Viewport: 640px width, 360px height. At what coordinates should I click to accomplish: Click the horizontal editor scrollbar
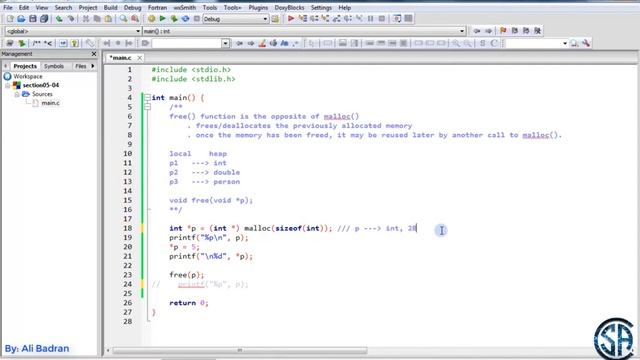click(x=240, y=351)
